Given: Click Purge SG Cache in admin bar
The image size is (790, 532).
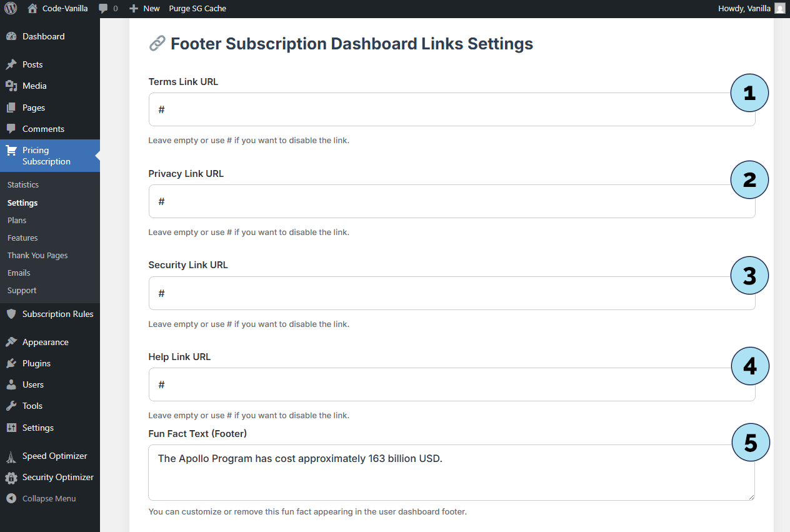Looking at the screenshot, I should [x=197, y=9].
